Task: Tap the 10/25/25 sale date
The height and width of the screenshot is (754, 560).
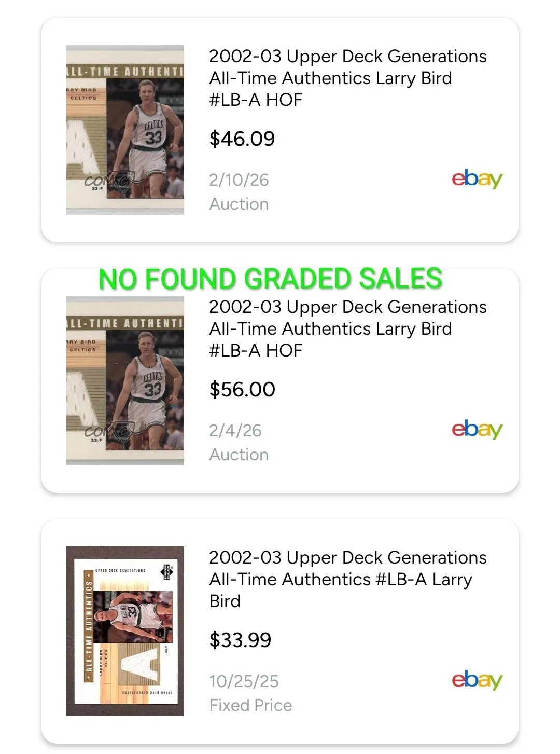Action: 244,681
